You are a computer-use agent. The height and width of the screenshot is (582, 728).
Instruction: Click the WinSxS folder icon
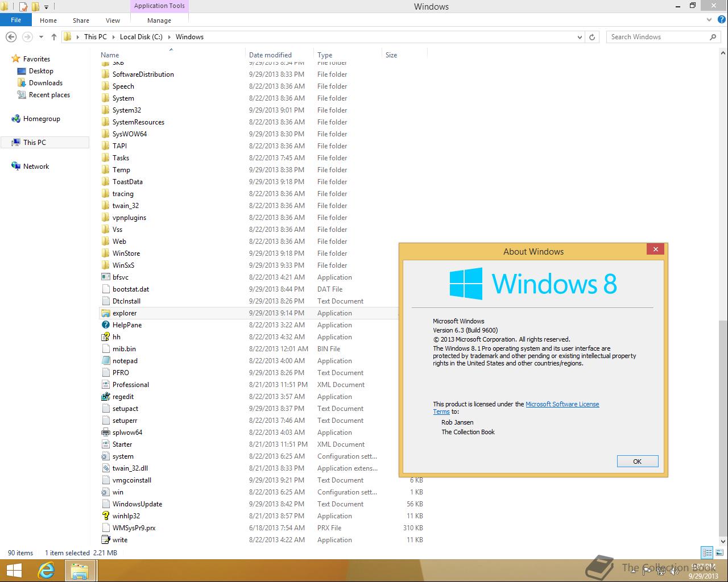click(105, 265)
